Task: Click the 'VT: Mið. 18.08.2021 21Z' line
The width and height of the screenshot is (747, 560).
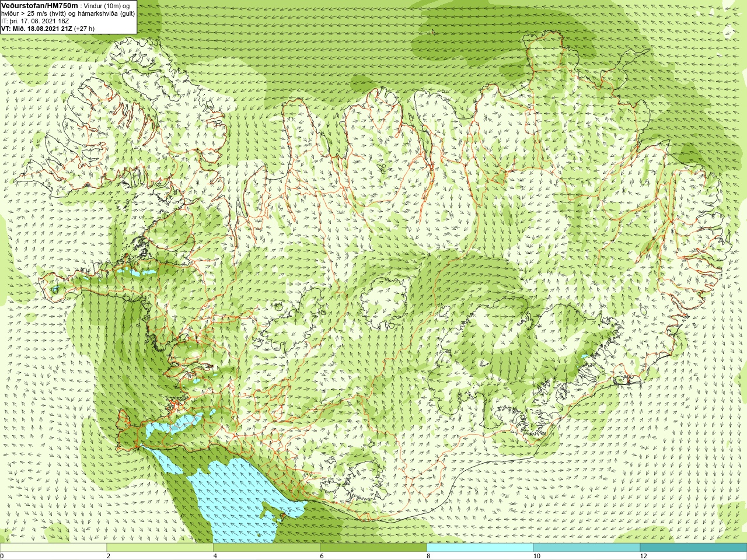Action: click(x=48, y=28)
